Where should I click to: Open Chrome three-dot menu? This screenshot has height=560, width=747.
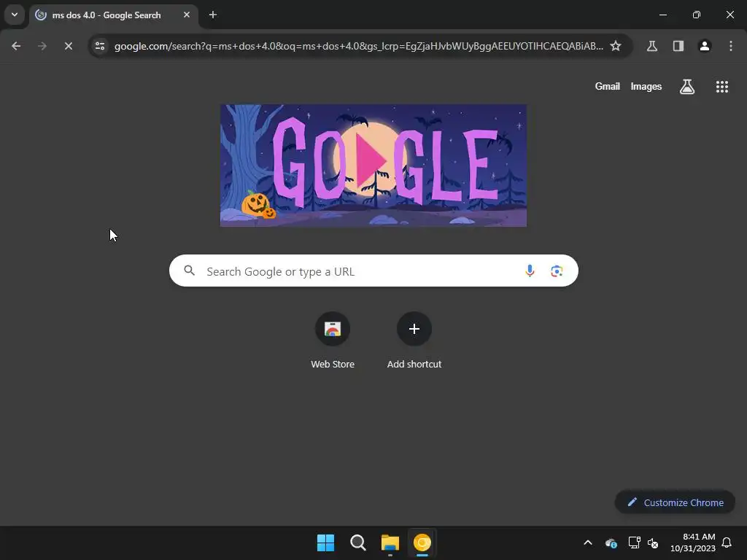tap(730, 46)
